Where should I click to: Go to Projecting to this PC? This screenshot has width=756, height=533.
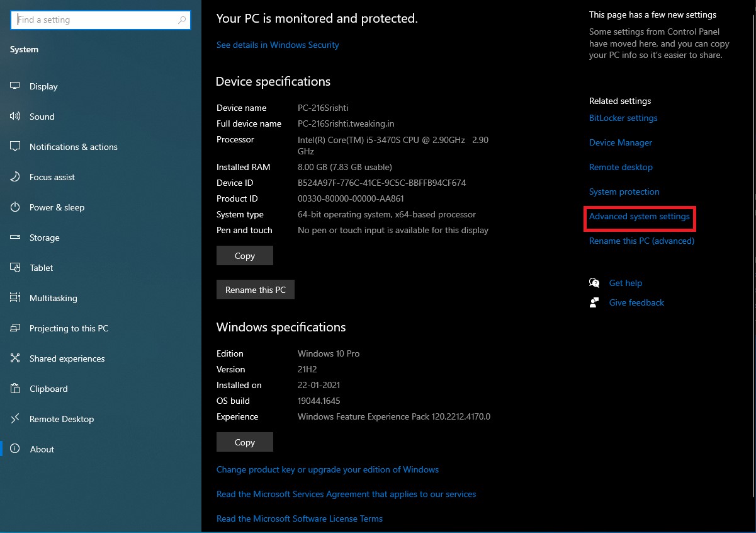coord(69,328)
